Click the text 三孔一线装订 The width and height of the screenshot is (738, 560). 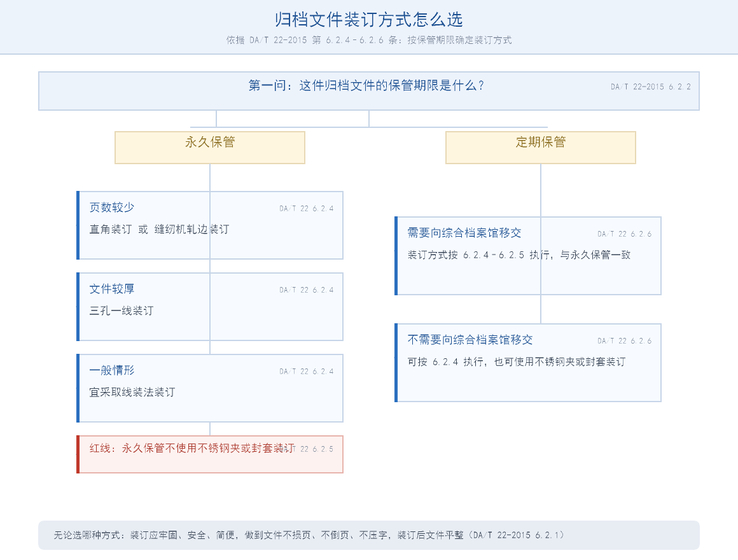[x=122, y=311]
